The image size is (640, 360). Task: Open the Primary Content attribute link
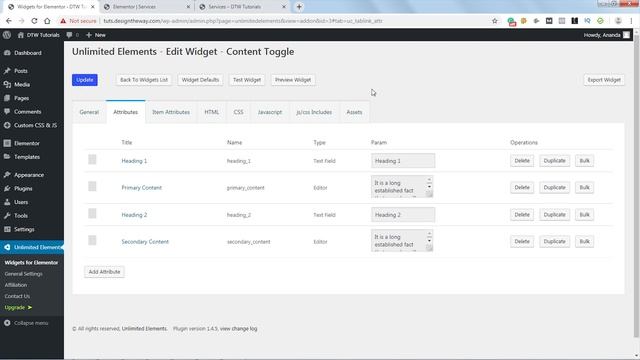(x=141, y=188)
